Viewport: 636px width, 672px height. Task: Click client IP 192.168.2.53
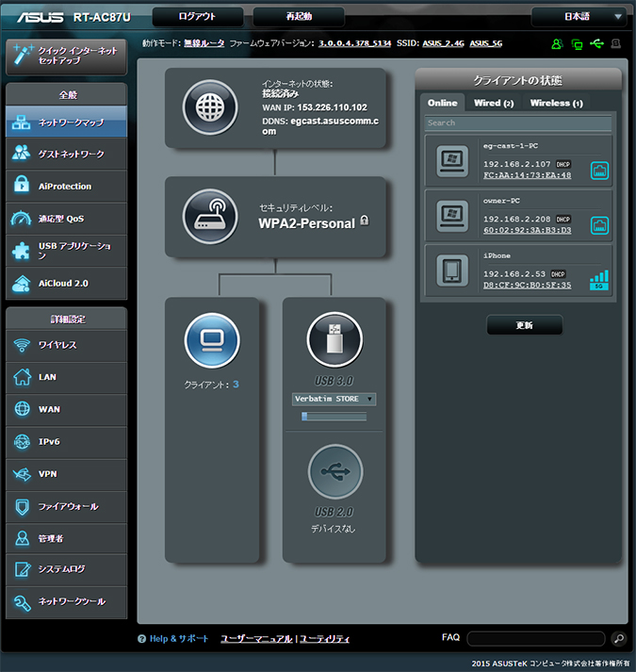pos(514,274)
